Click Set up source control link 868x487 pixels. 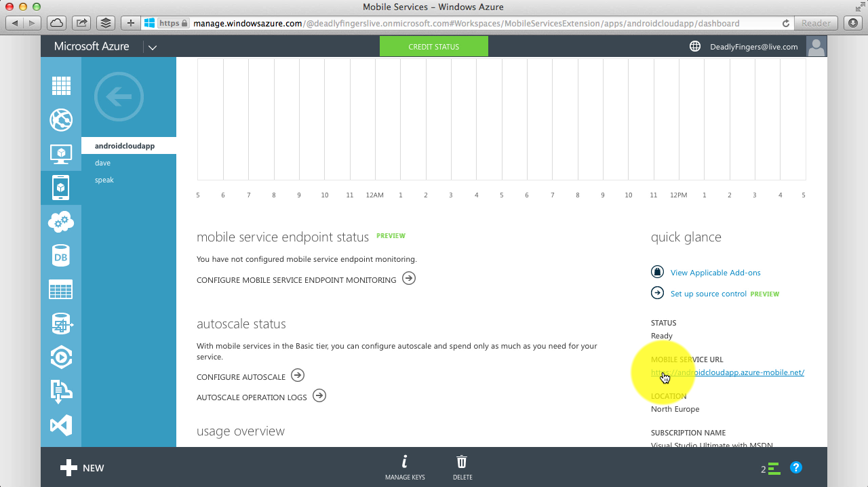click(709, 294)
